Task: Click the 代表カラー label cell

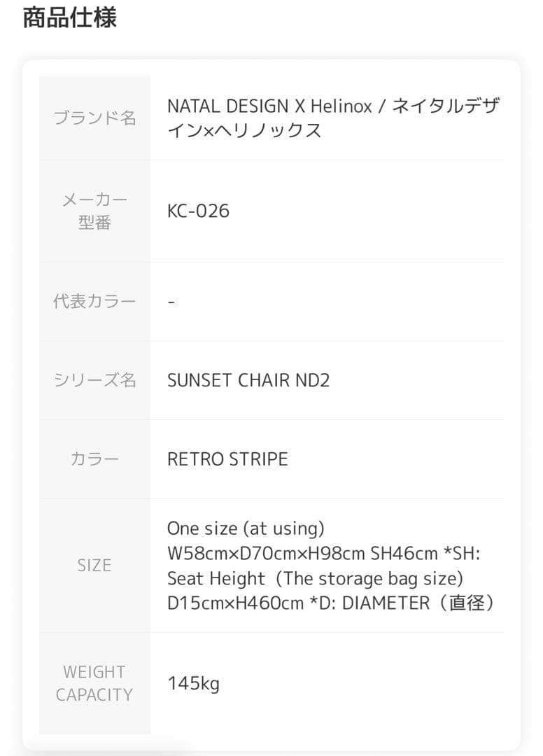Action: (x=94, y=302)
